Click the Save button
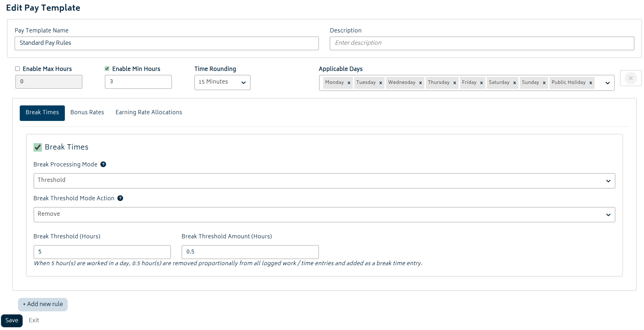This screenshot has width=644, height=330. click(x=12, y=320)
